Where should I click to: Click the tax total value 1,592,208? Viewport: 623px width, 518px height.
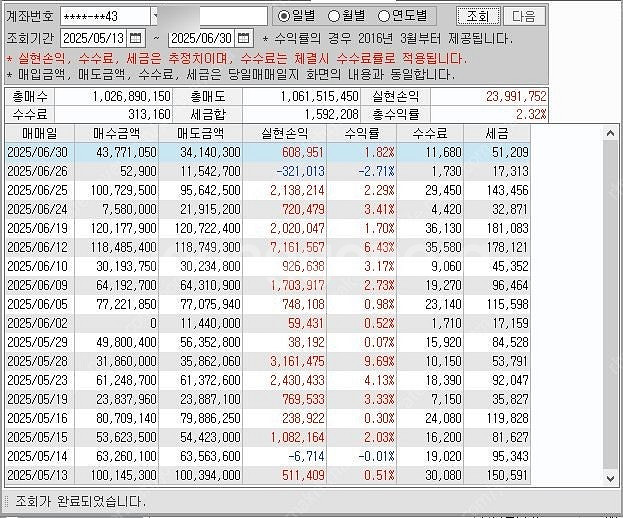331,114
